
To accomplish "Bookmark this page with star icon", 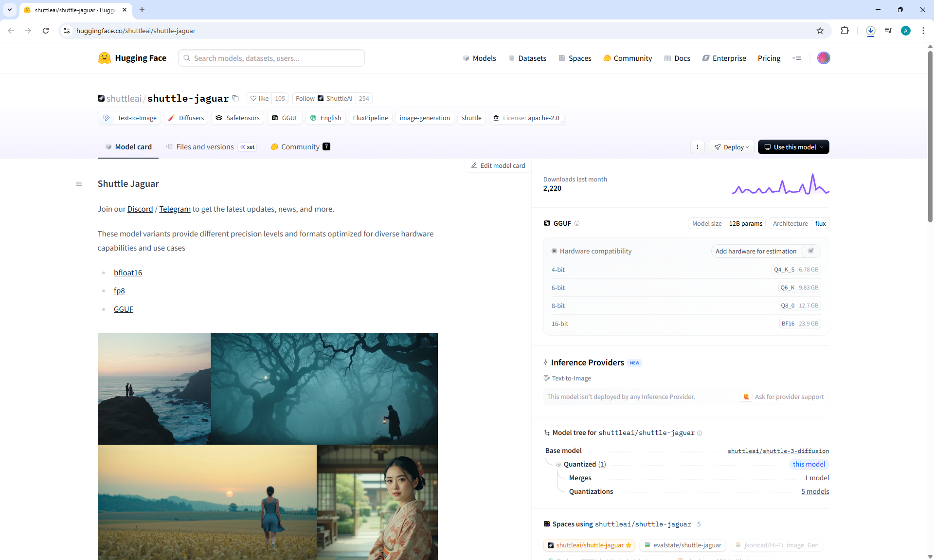I will pyautogui.click(x=820, y=31).
